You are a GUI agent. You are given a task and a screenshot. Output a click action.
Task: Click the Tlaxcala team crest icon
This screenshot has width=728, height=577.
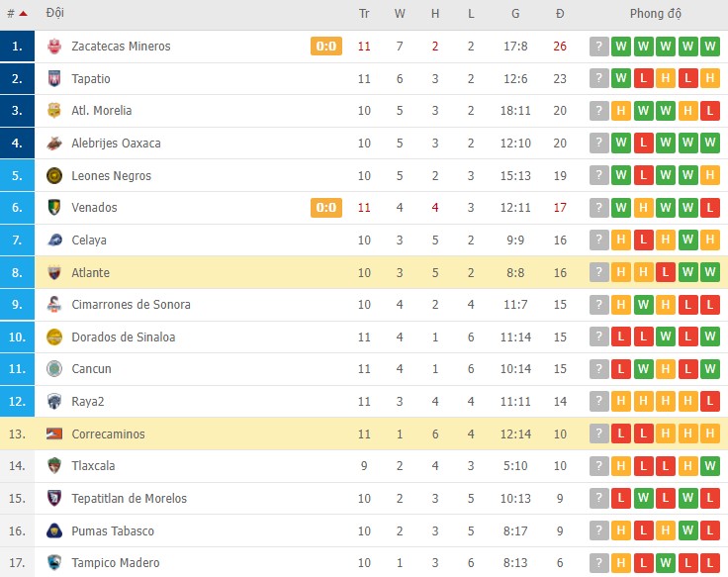54,466
